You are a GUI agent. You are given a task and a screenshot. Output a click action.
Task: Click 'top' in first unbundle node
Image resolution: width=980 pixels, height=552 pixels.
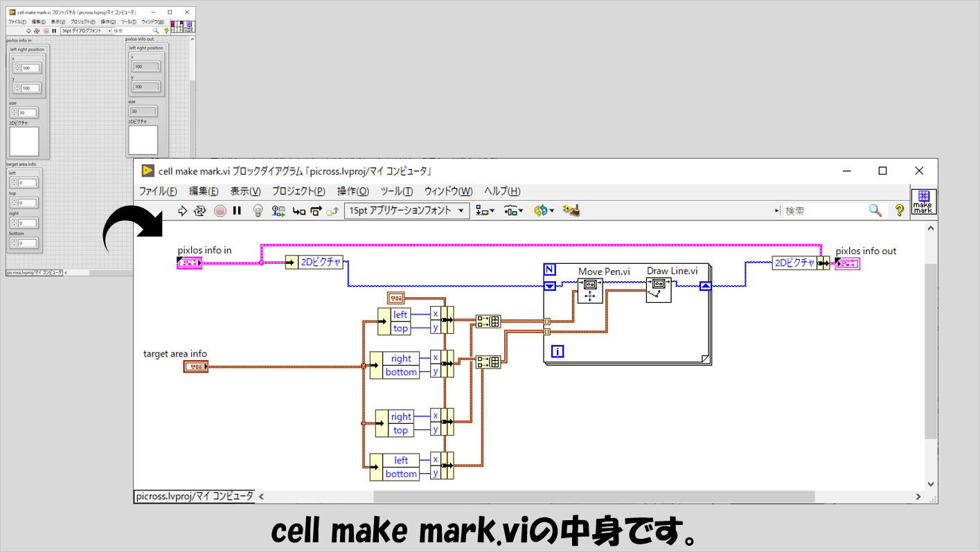point(400,328)
